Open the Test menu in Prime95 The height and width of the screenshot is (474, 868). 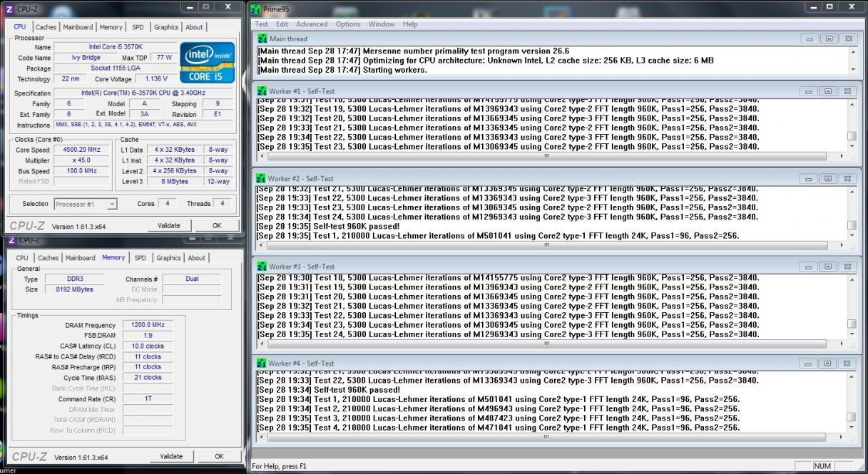pos(262,24)
